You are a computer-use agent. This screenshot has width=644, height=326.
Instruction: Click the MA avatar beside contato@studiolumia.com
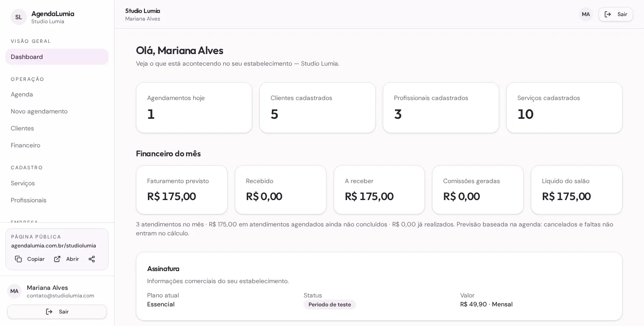coord(14,291)
